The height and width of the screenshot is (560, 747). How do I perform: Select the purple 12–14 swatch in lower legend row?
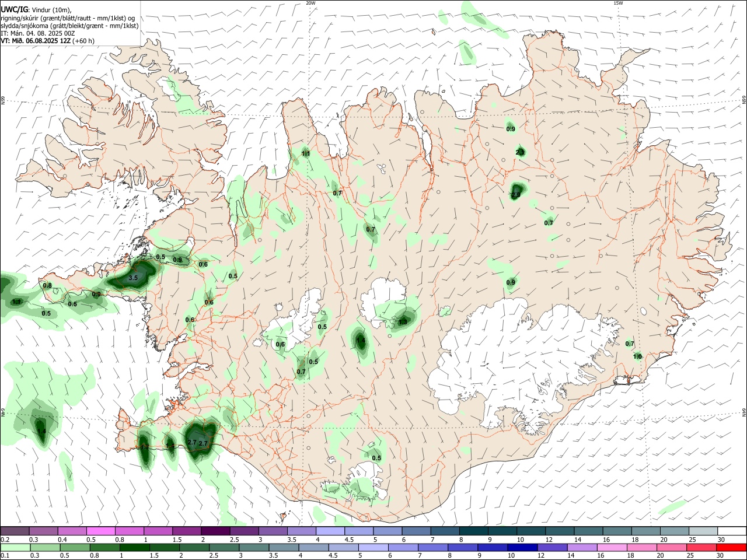(552, 548)
